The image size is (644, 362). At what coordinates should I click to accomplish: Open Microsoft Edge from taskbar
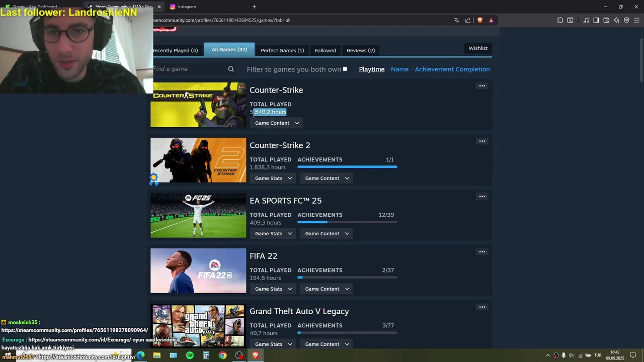click(x=140, y=355)
